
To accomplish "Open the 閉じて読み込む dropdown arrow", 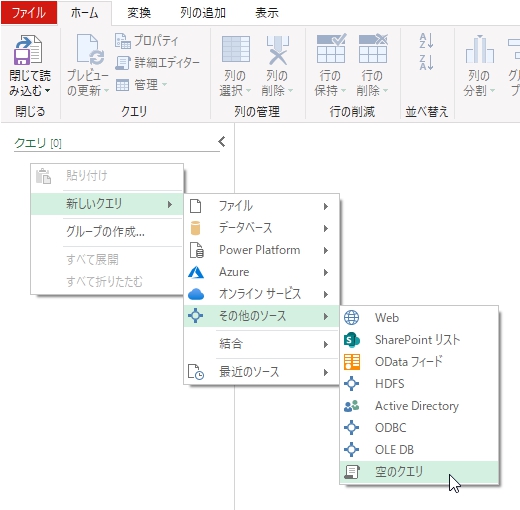I will pyautogui.click(x=47, y=91).
